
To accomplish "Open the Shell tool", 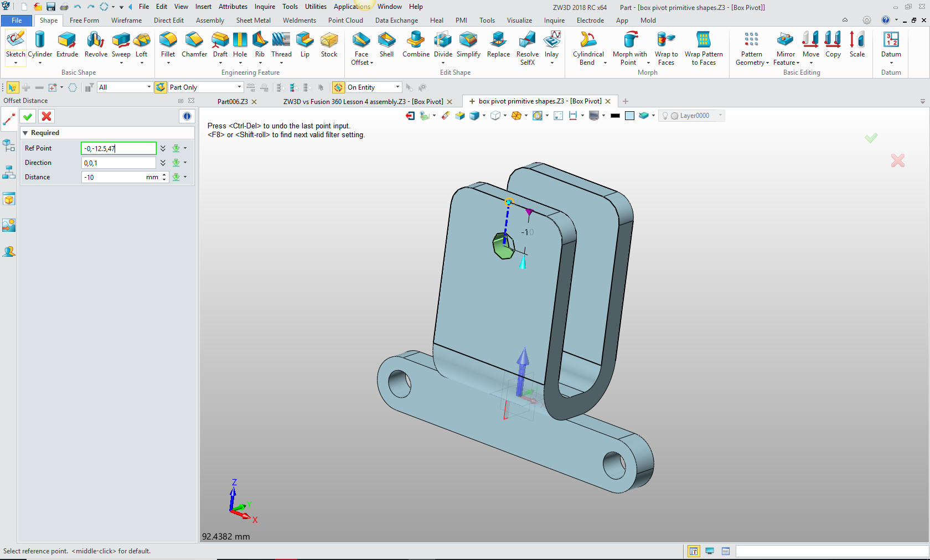I will pyautogui.click(x=386, y=44).
